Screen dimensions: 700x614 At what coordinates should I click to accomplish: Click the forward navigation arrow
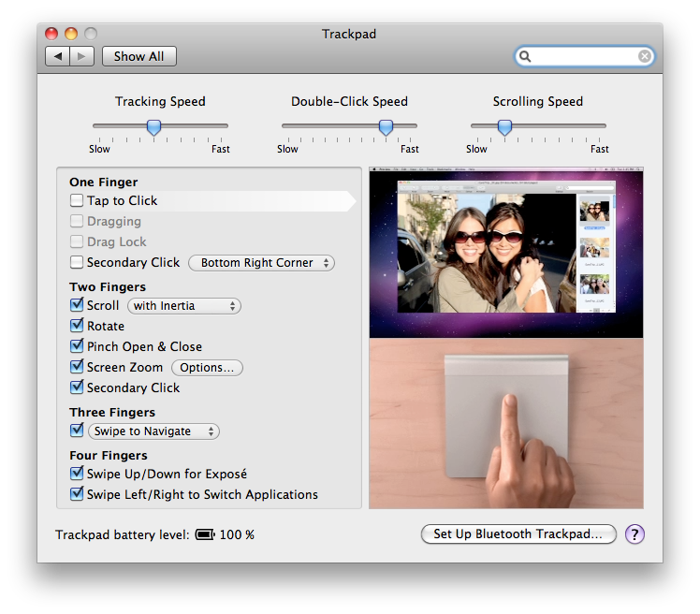(x=81, y=56)
